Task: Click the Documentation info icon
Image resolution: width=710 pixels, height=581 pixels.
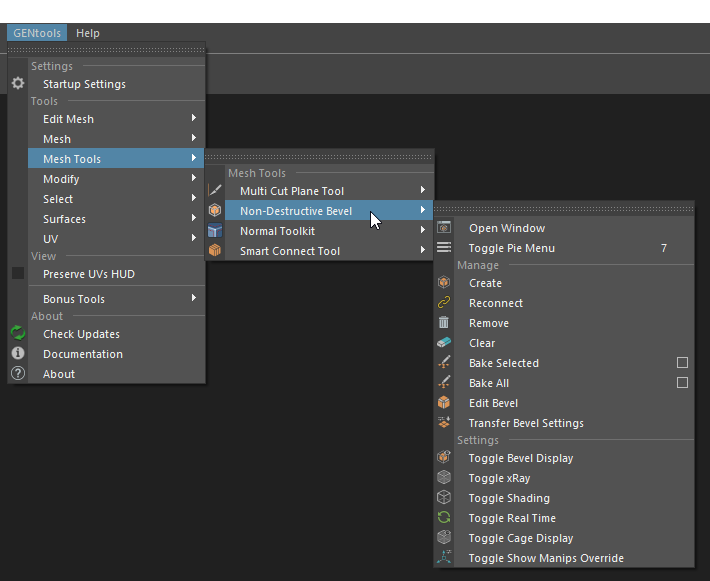Action: [x=18, y=354]
